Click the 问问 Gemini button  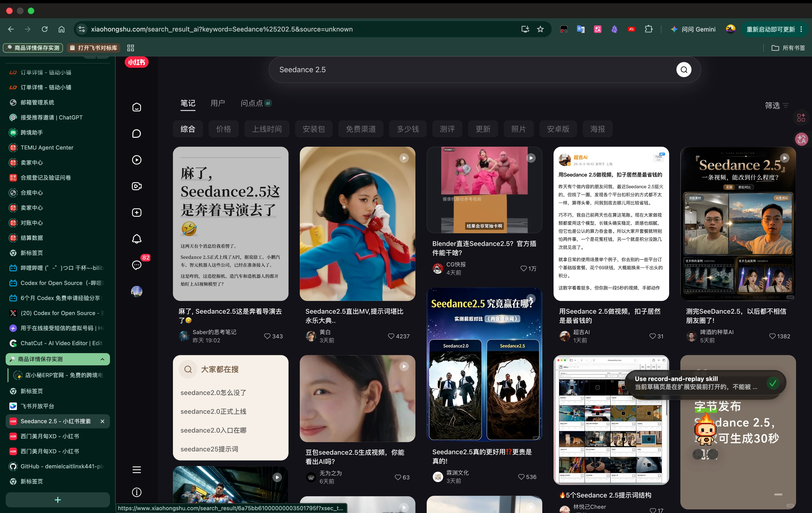(x=693, y=29)
